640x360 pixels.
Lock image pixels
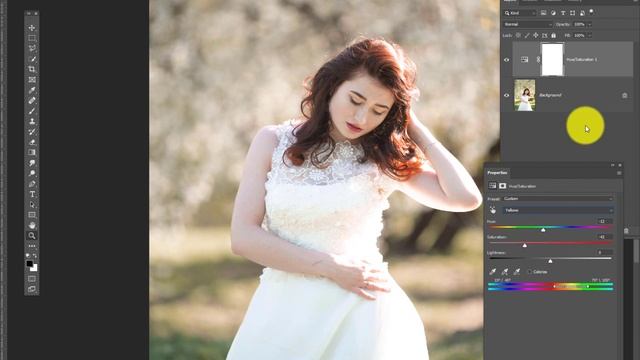[x=527, y=36]
